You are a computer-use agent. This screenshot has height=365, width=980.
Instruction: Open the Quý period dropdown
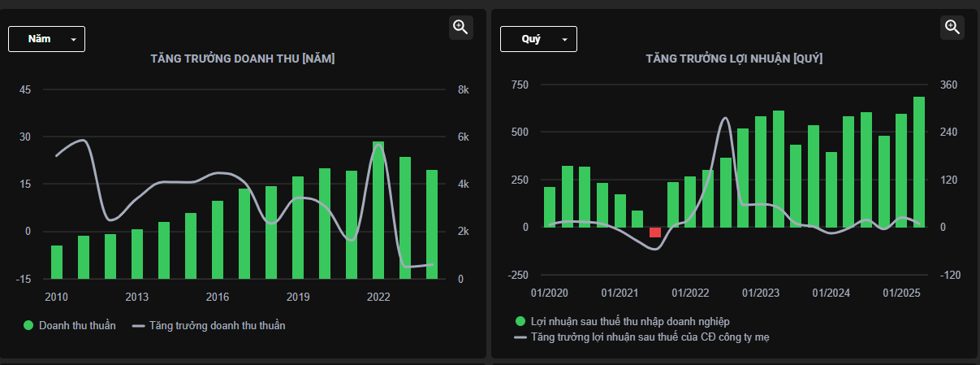coord(538,39)
